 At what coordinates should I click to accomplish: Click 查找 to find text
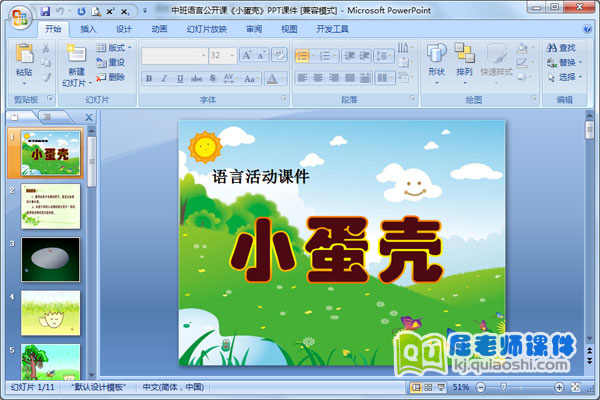tap(561, 48)
